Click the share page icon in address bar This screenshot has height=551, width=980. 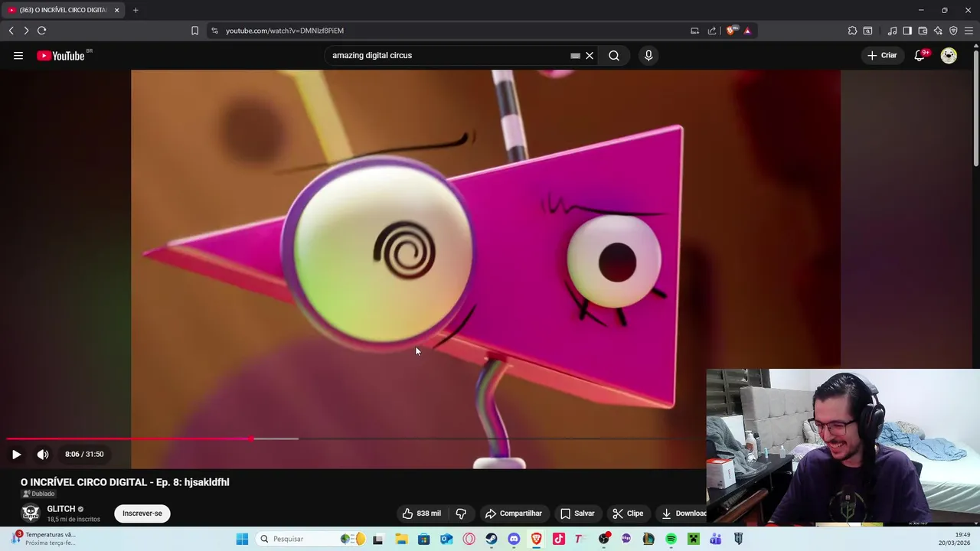coord(712,31)
